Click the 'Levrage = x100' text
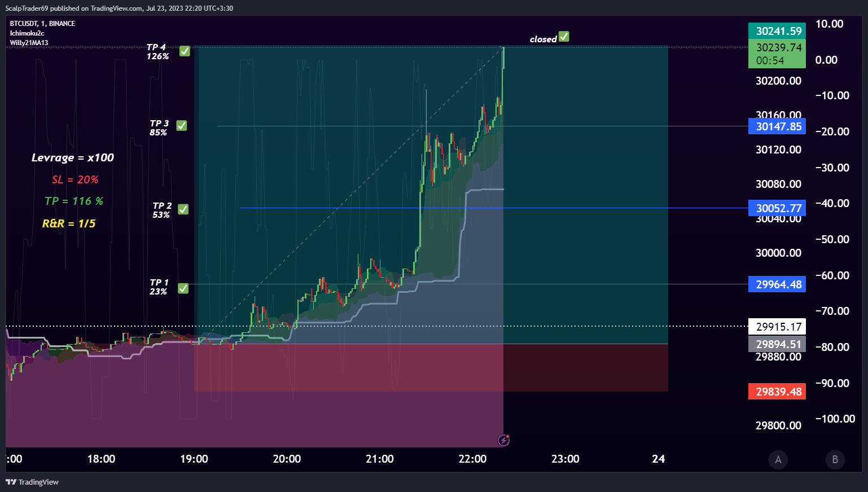The image size is (868, 492). pos(73,157)
